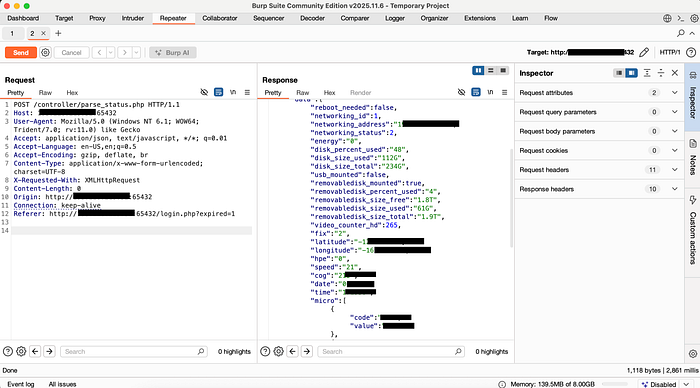Screen dimensions: 700x388
Task: Send the request
Action: [21, 53]
